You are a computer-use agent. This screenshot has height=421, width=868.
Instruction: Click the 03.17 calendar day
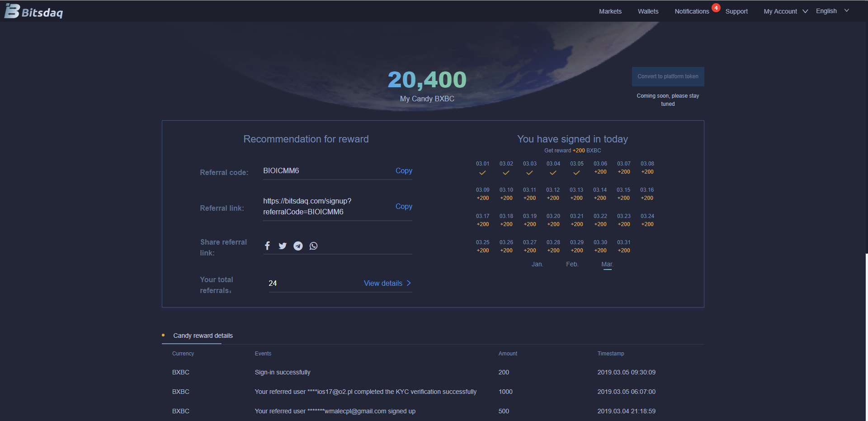click(x=483, y=220)
